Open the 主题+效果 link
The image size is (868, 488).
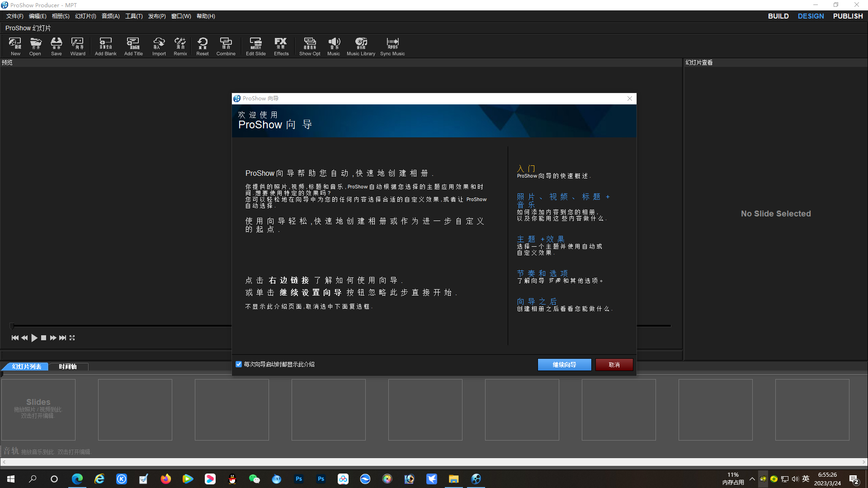pos(541,239)
